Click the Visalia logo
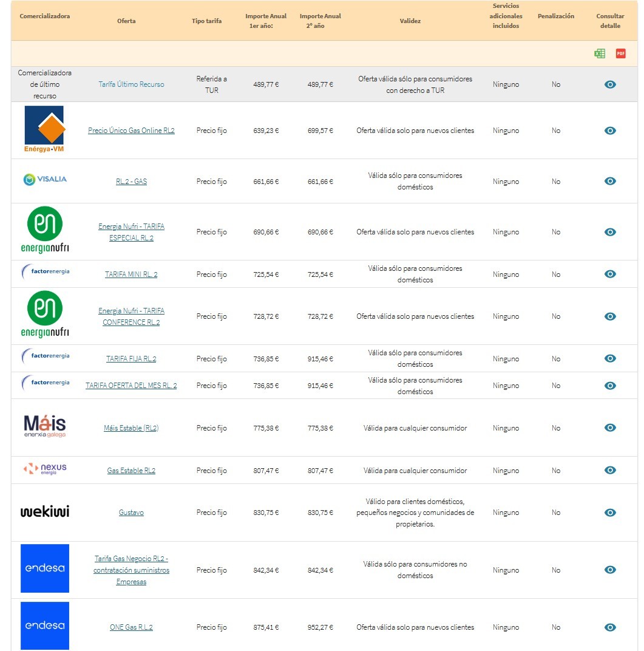The width and height of the screenshot is (644, 651). pyautogui.click(x=45, y=179)
